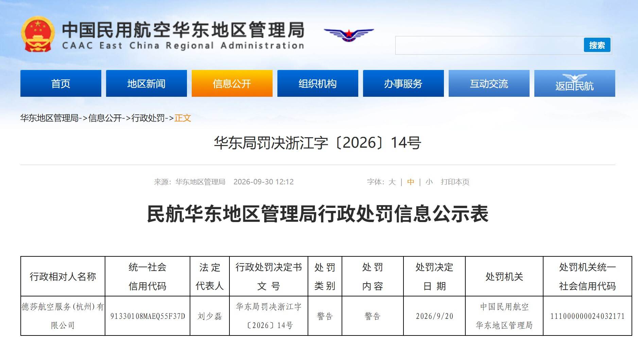Screen dimensions: 638x364
Task: Click agency code 11100000024032171
Action: pyautogui.click(x=587, y=316)
